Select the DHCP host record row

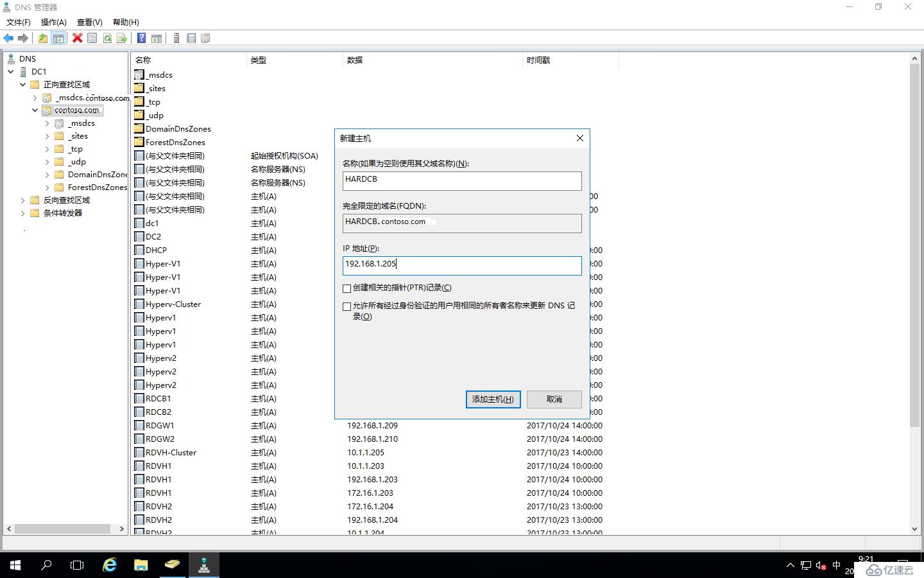tap(156, 250)
